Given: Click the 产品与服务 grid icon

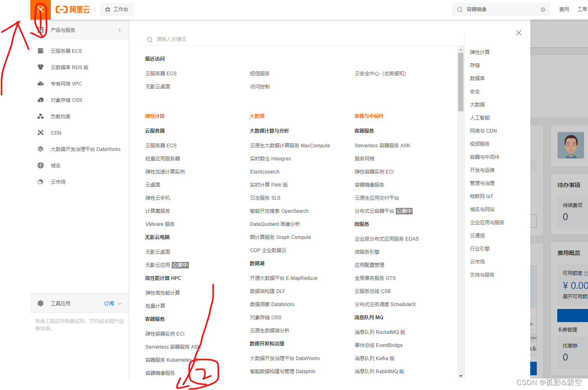Looking at the screenshot, I should 41,30.
